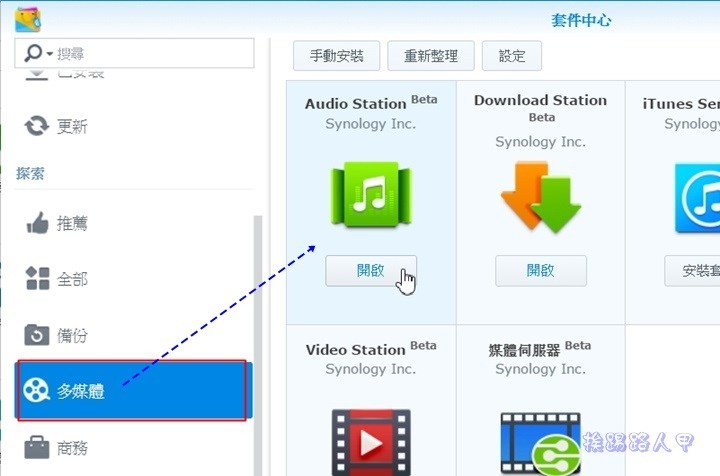Click the Download Station arrows icon
The height and width of the screenshot is (476, 720).
[x=541, y=196]
